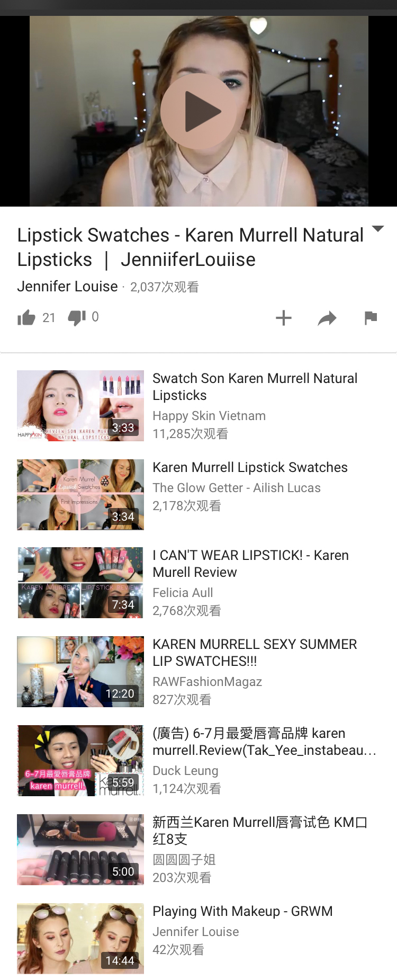Select the 12:20 RAWFashionMagaz thumbnail

[x=80, y=672]
